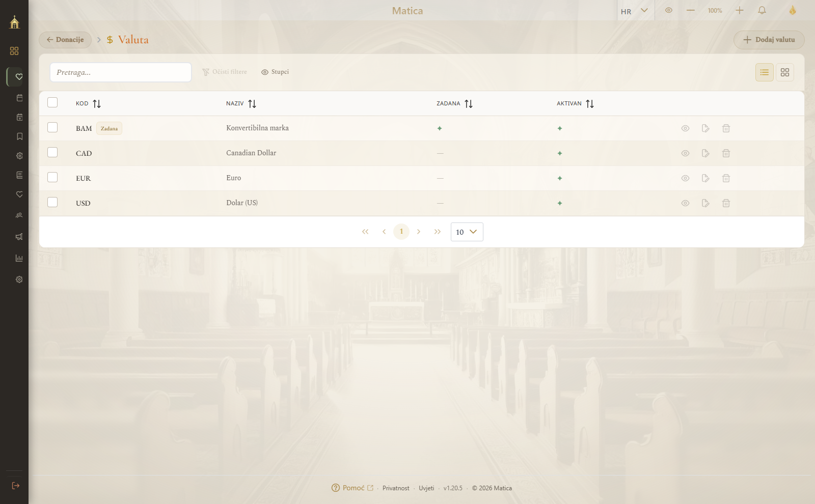Check the USD row checkbox
This screenshot has width=815, height=504.
point(52,202)
